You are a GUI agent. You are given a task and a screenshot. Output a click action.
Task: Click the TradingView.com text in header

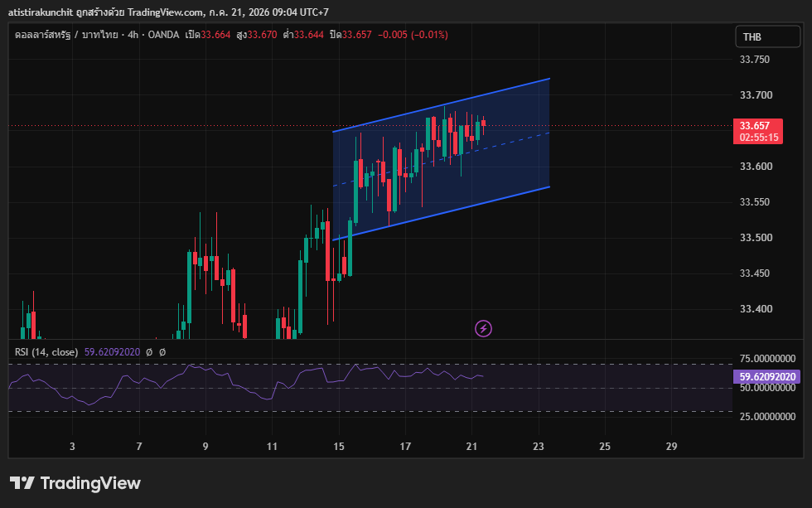tap(166, 12)
